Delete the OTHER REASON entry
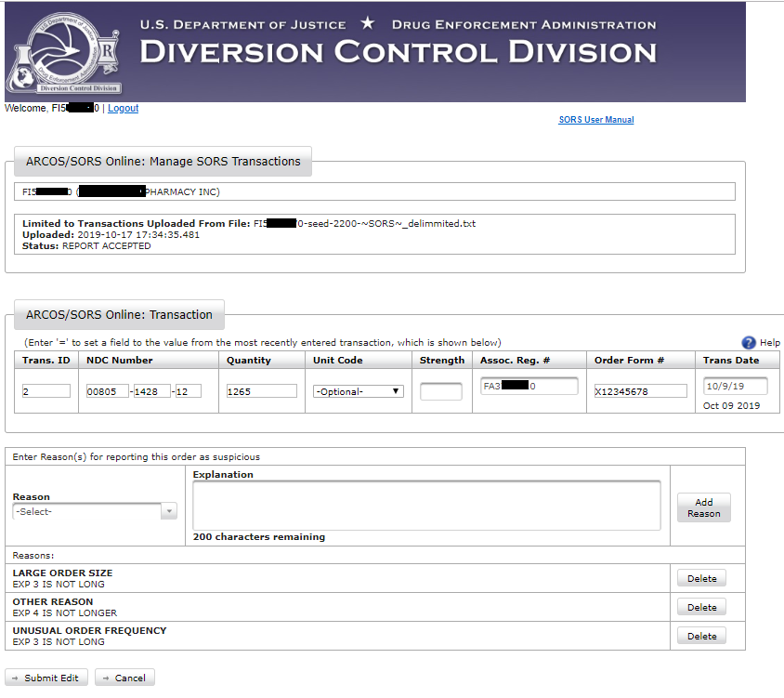The width and height of the screenshot is (784, 698). point(701,607)
